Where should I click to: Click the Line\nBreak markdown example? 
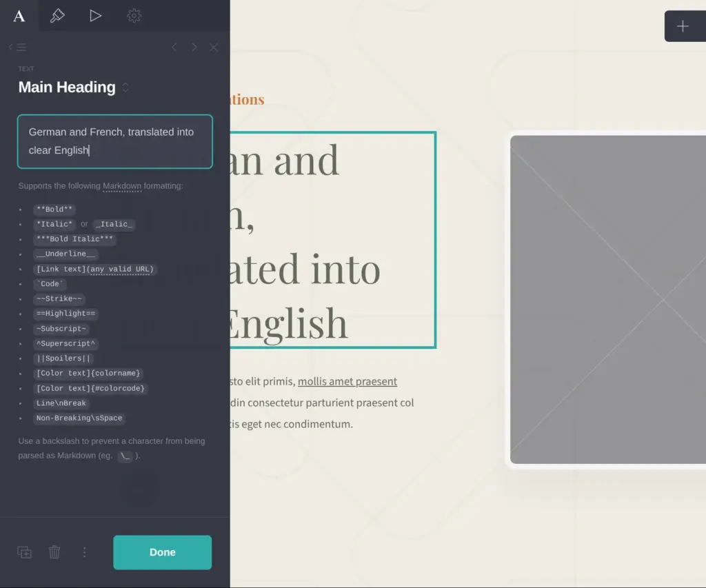point(61,403)
